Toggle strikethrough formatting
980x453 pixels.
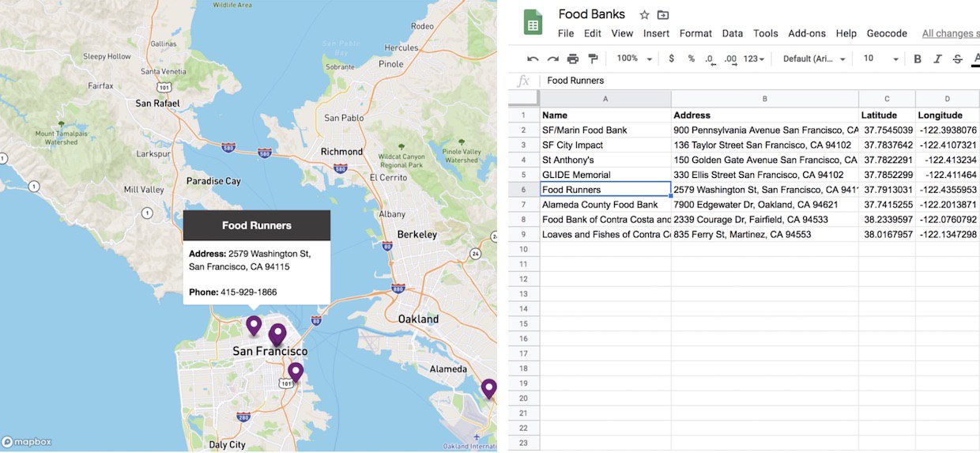tap(958, 59)
